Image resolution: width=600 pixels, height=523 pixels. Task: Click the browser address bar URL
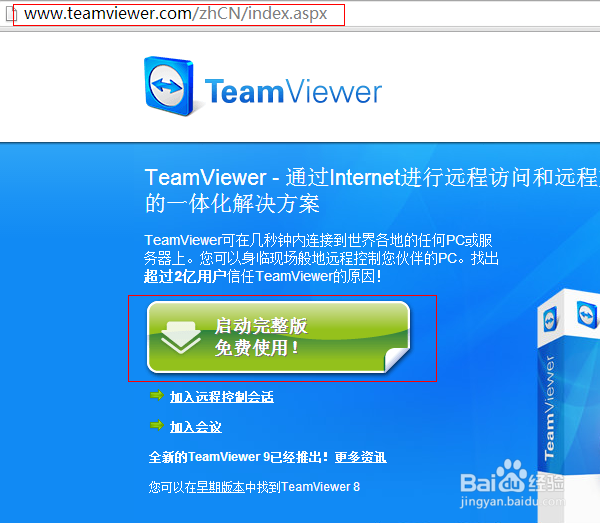coord(175,14)
